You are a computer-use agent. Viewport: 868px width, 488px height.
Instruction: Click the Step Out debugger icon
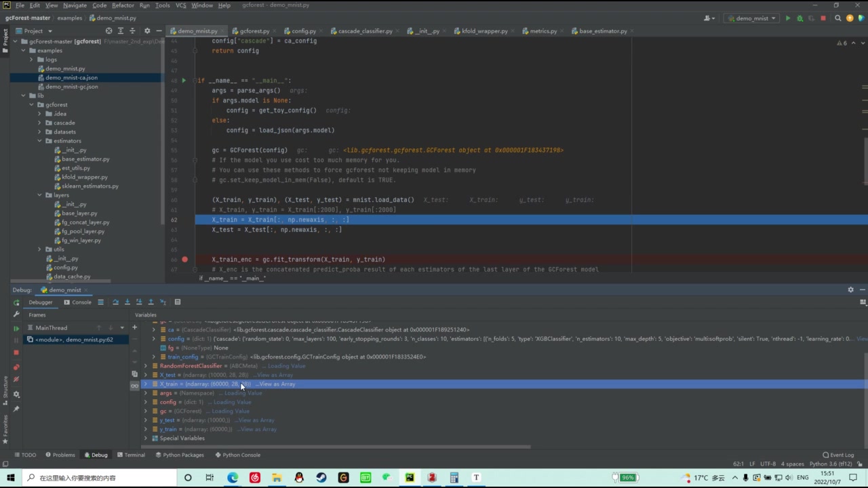point(151,302)
